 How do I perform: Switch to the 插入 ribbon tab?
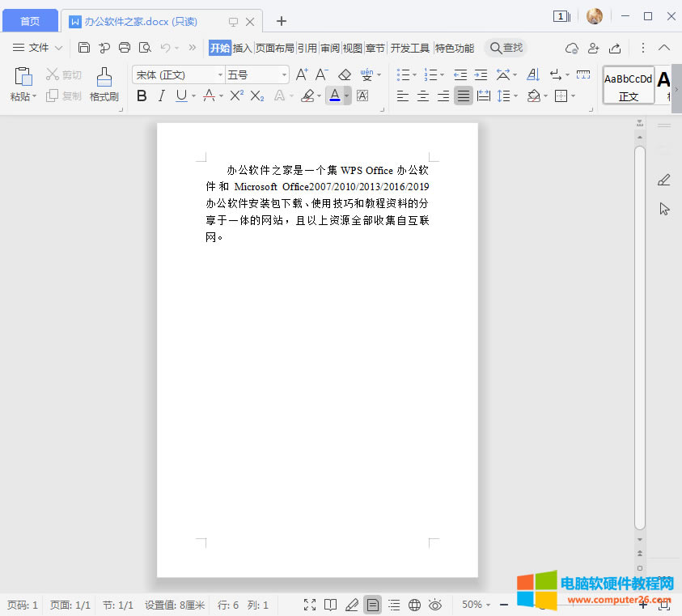pos(243,48)
